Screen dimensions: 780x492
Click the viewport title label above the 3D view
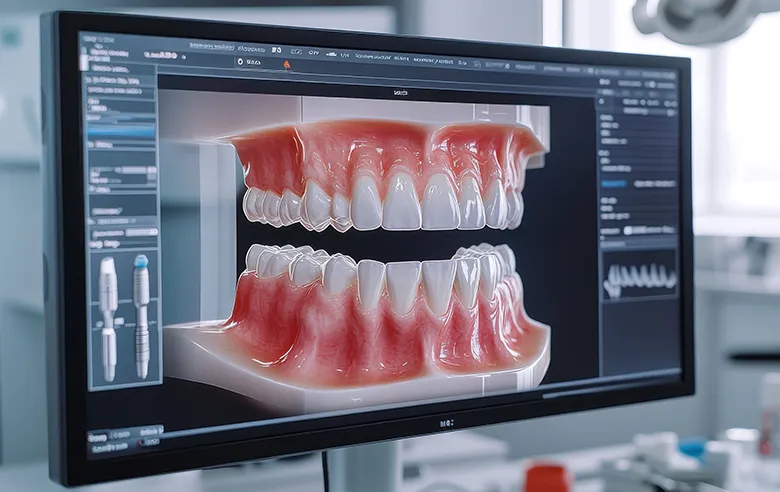click(x=400, y=93)
